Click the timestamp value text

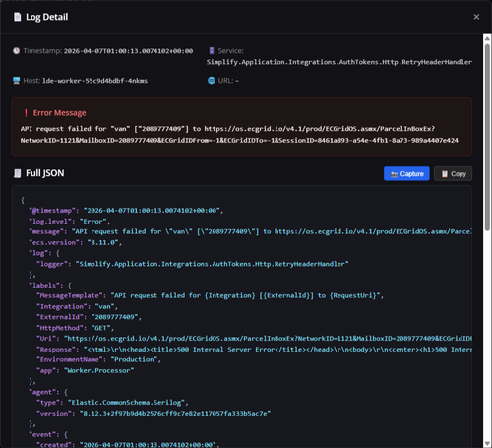tap(128, 51)
